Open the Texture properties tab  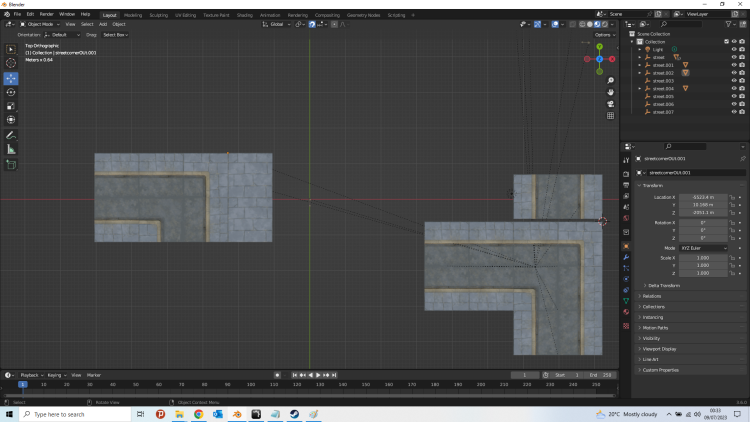coord(626,326)
